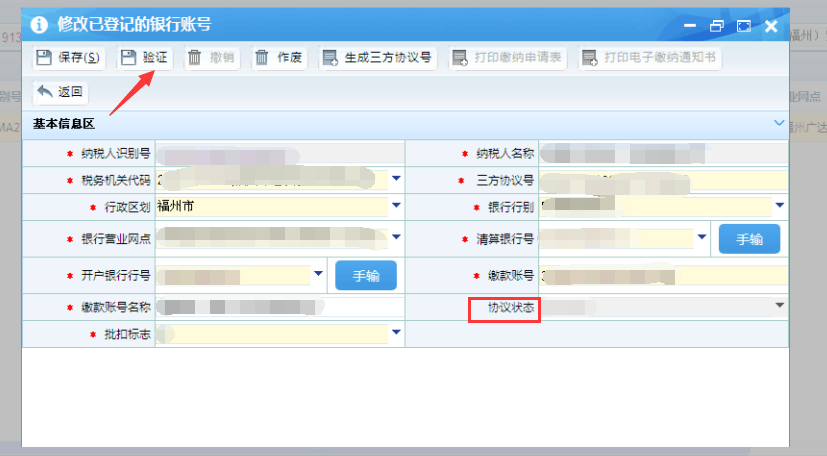The width and height of the screenshot is (827, 456).
Task: Collapse the 基本信息区 section chevron
Action: (x=779, y=123)
